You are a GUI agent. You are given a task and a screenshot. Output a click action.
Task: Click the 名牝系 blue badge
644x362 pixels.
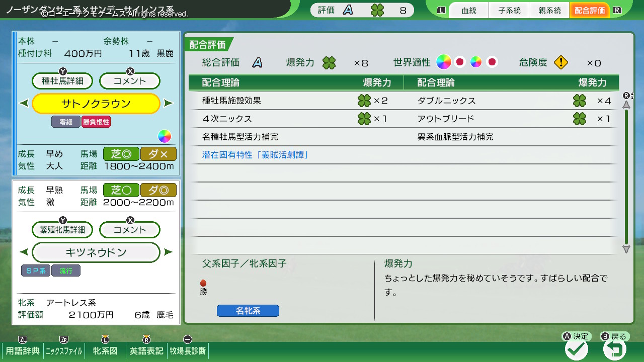[x=248, y=311]
